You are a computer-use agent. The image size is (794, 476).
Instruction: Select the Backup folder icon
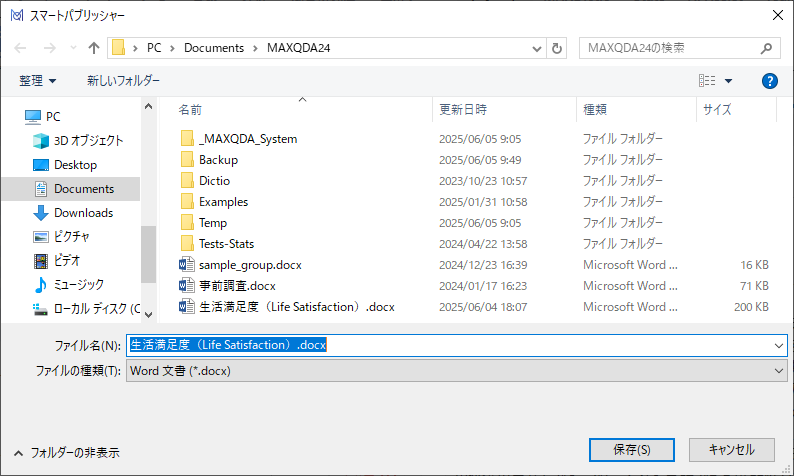(x=187, y=160)
